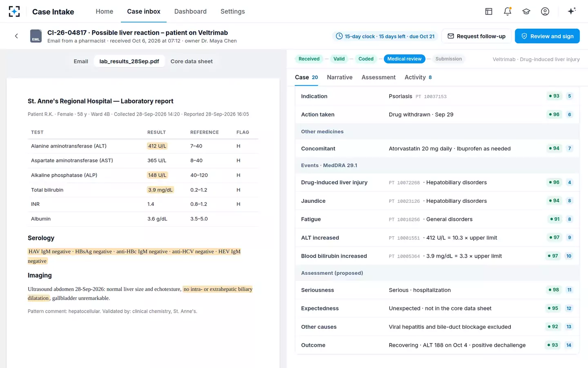The height and width of the screenshot is (368, 588).
Task: Open the layout panel icon in header
Action: [x=489, y=11]
